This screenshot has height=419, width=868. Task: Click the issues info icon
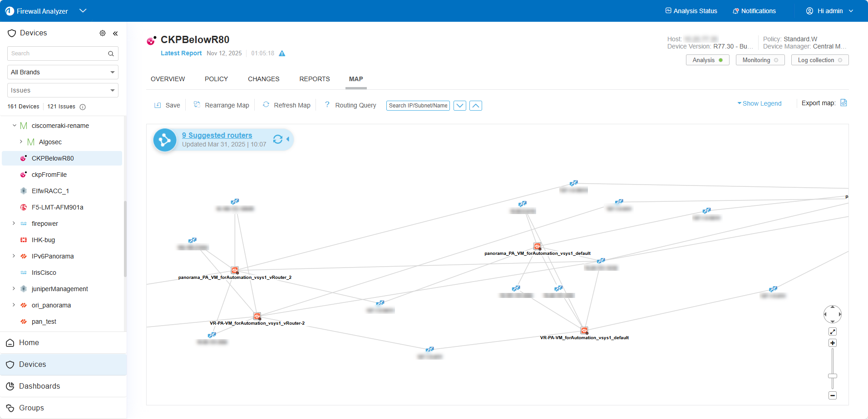tap(83, 107)
